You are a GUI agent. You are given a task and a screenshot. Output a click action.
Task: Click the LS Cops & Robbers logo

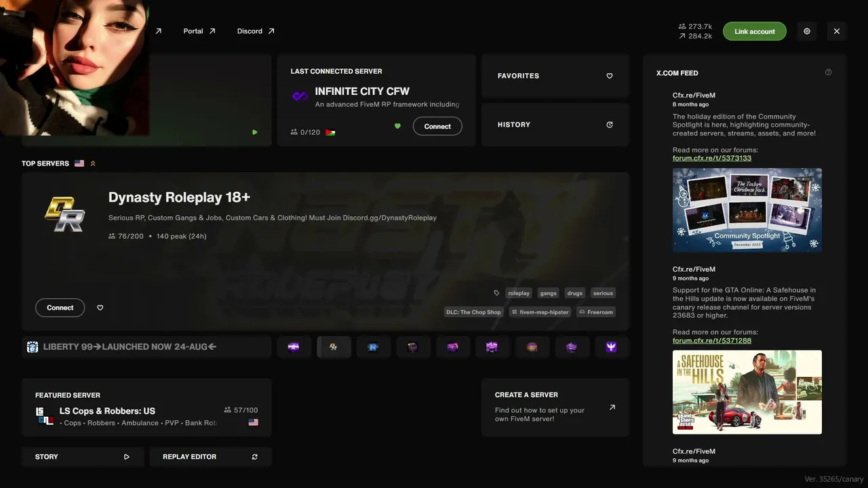point(45,415)
